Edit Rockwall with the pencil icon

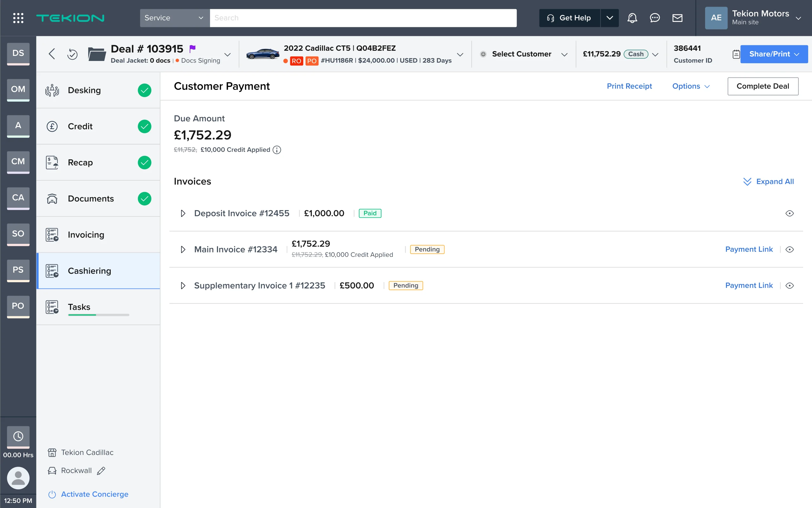(x=101, y=471)
